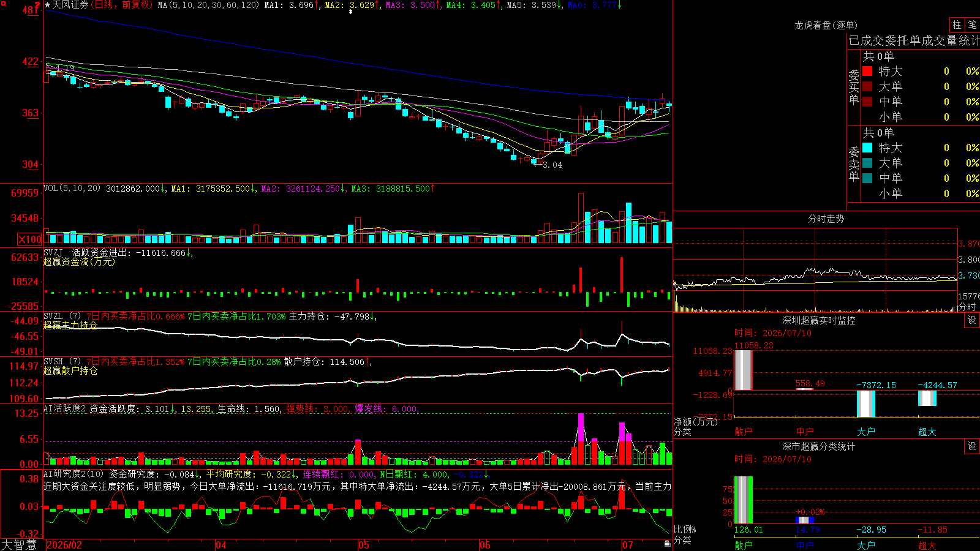Click the dark red 中单 buy-order swatch
This screenshot has height=551, width=980.
point(867,102)
